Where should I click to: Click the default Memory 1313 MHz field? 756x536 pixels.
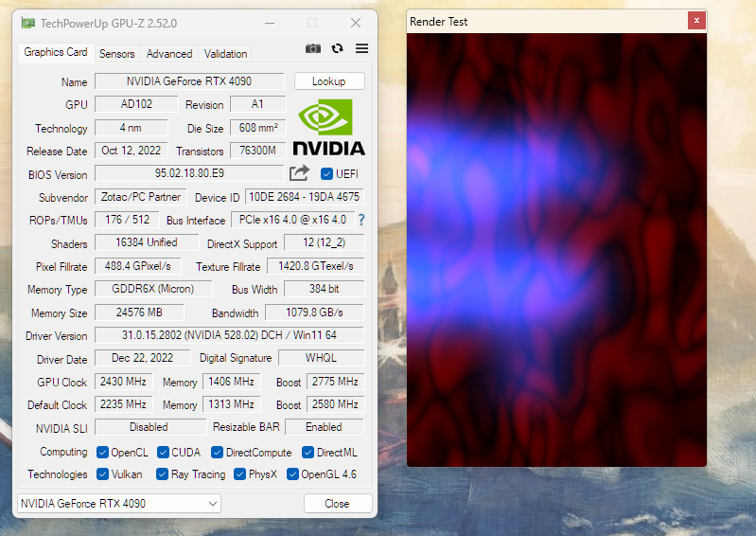click(x=232, y=404)
